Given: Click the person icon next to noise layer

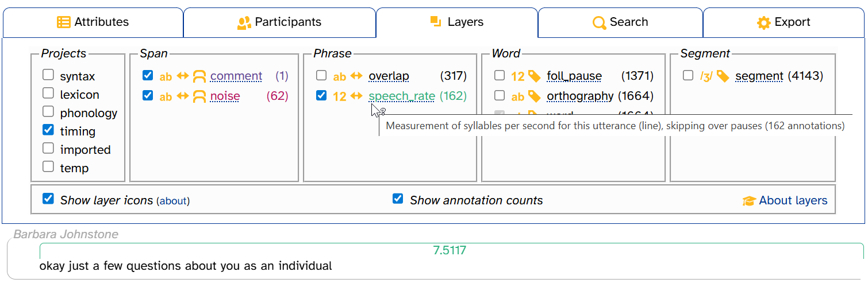Looking at the screenshot, I should [x=199, y=96].
